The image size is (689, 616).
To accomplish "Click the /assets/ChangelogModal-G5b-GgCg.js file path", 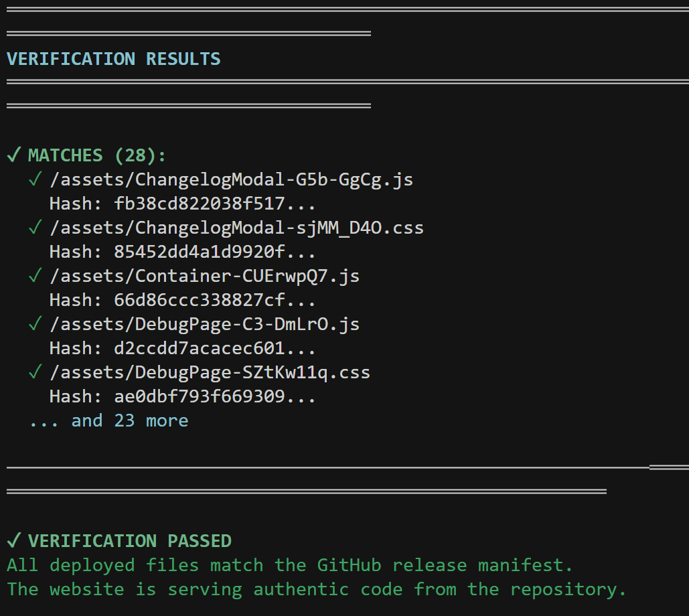I will tap(231, 179).
